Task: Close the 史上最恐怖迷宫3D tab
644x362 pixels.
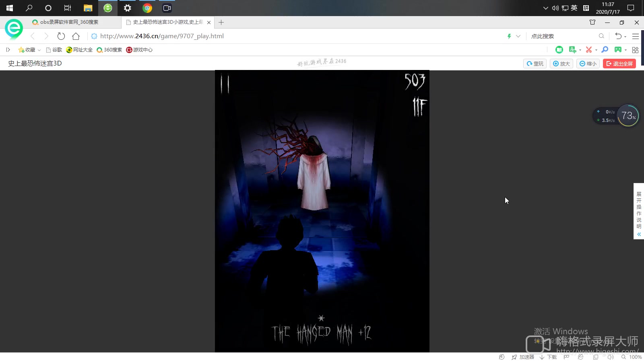Action: pos(209,23)
